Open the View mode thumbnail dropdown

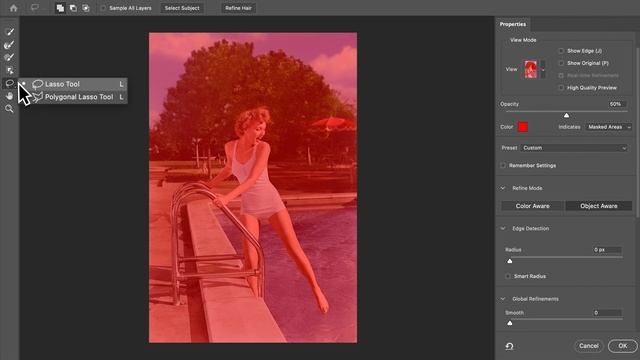pyautogui.click(x=543, y=69)
